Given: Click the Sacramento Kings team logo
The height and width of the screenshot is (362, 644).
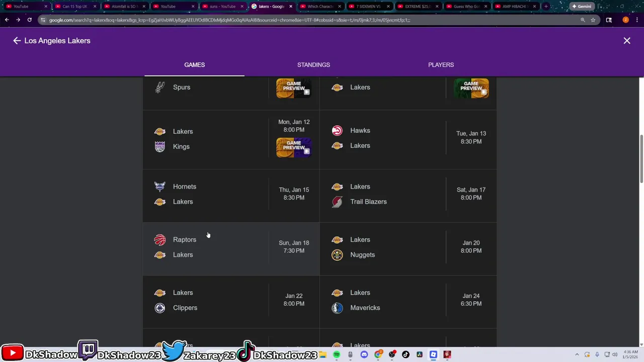Looking at the screenshot, I should coord(160,146).
